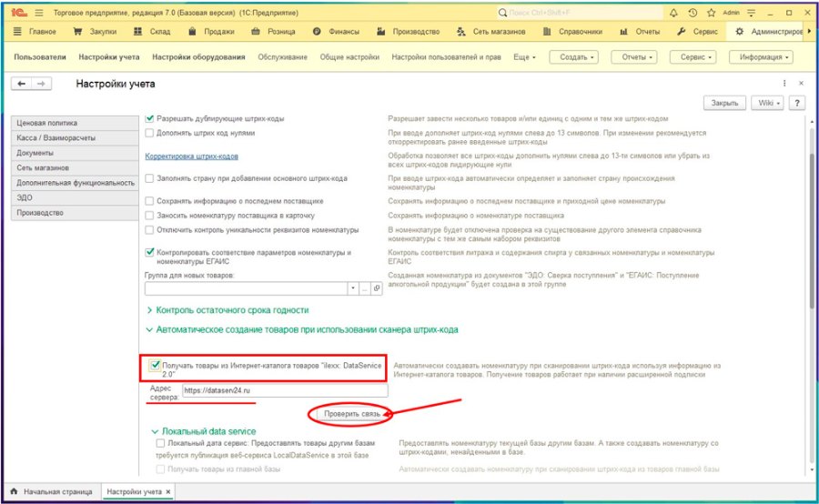Open Корректировка штрих-кодов link
Viewport: 819px width, 504px height.
[191, 156]
